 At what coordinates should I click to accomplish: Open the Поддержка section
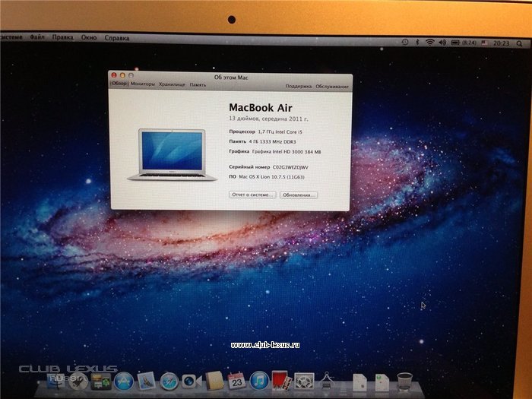click(299, 87)
